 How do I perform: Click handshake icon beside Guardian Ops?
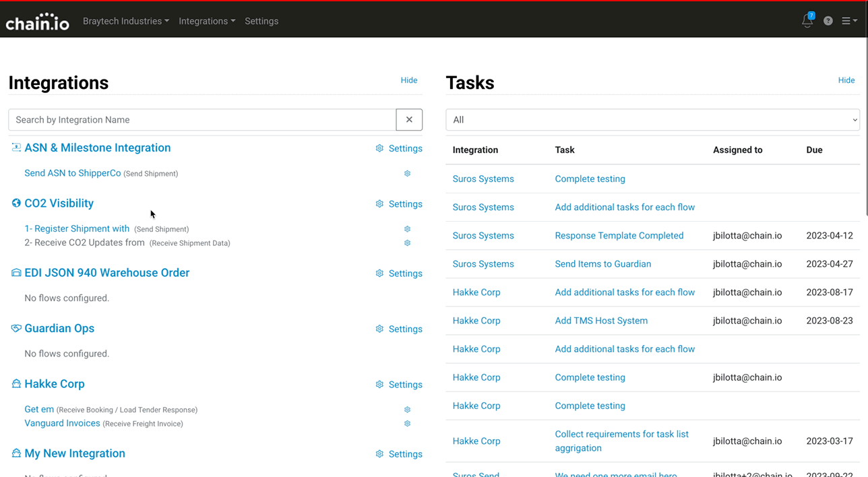click(x=16, y=328)
